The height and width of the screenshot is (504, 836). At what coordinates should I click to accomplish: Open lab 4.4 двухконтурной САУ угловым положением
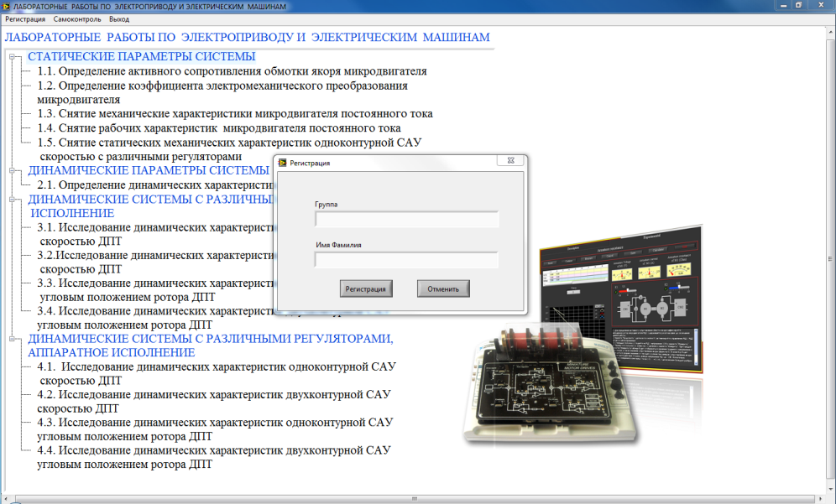[x=214, y=457]
